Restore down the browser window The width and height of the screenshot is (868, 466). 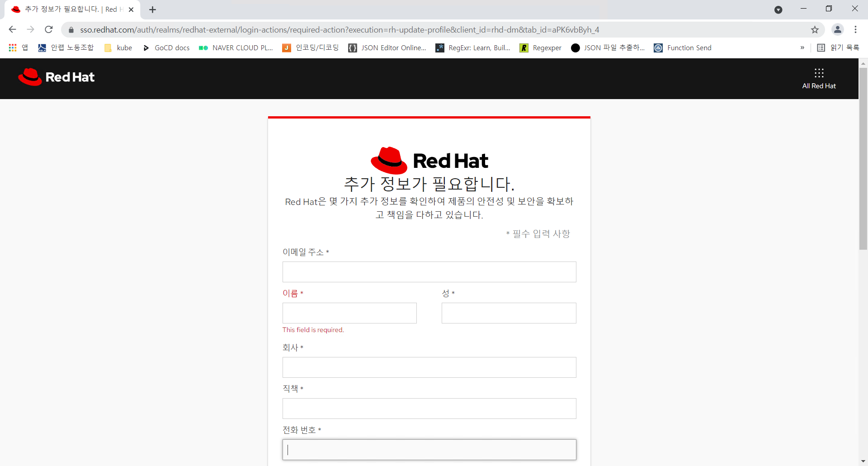click(829, 9)
